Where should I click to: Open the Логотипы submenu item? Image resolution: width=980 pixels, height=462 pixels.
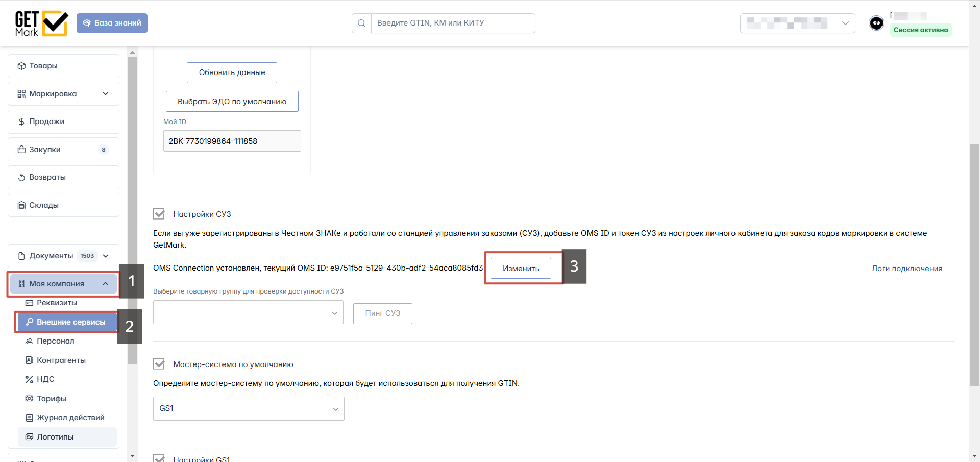tap(67, 437)
